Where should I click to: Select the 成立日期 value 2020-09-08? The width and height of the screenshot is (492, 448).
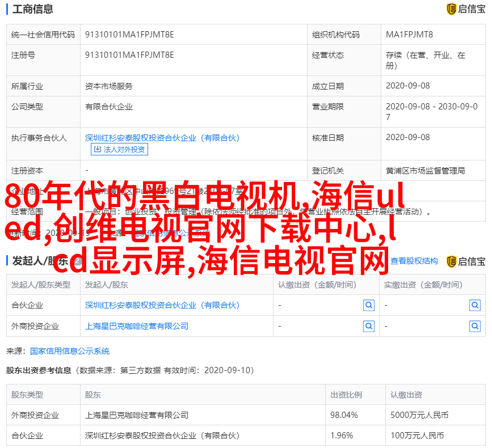(407, 86)
